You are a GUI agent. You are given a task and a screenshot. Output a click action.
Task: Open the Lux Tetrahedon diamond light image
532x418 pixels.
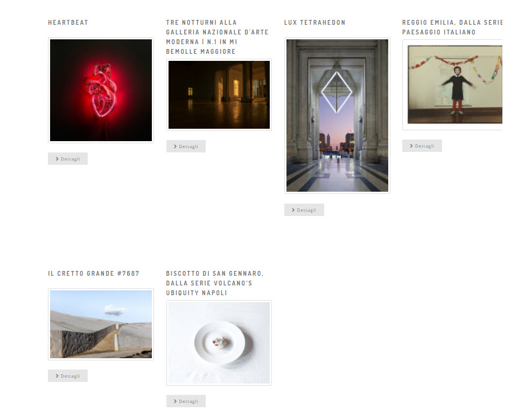click(x=337, y=116)
